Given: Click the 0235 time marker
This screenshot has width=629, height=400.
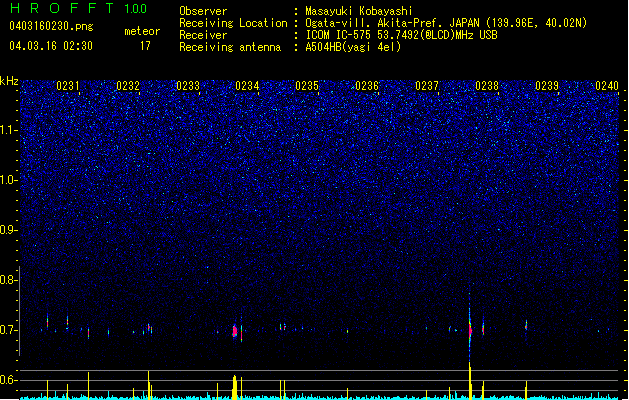Looking at the screenshot, I should pyautogui.click(x=307, y=86).
